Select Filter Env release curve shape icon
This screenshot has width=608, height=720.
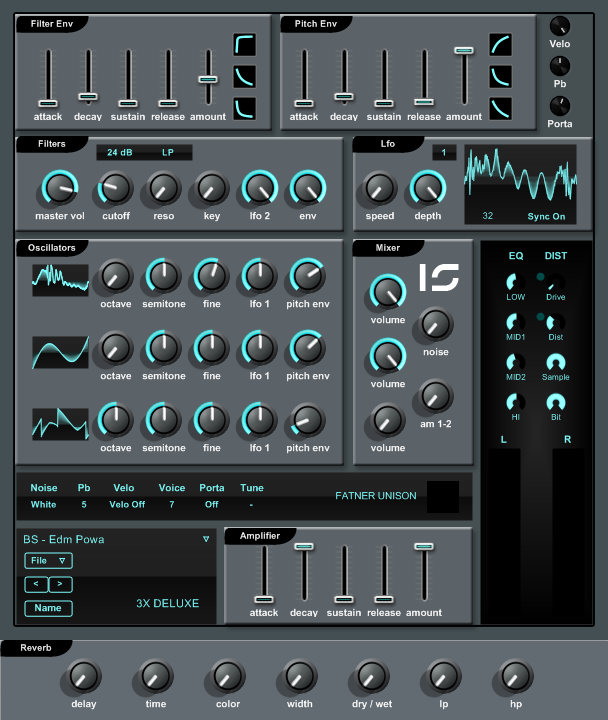[244, 109]
